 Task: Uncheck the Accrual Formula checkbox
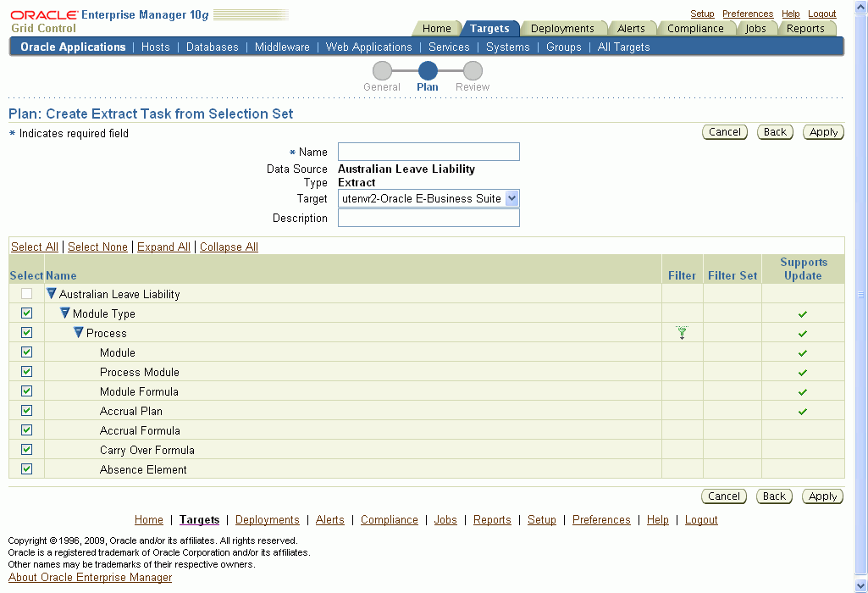point(26,430)
